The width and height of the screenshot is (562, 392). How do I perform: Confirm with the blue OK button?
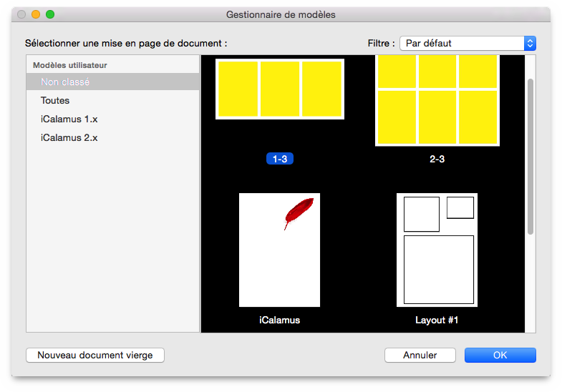pyautogui.click(x=500, y=355)
